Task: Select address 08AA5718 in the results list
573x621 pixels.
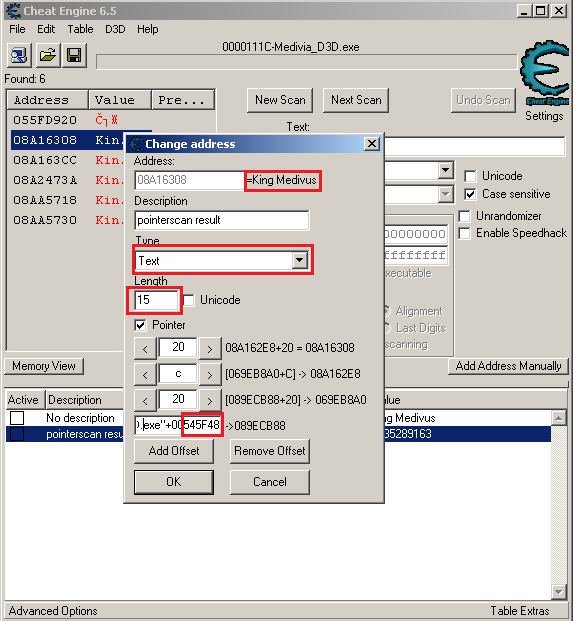Action: click(45, 200)
